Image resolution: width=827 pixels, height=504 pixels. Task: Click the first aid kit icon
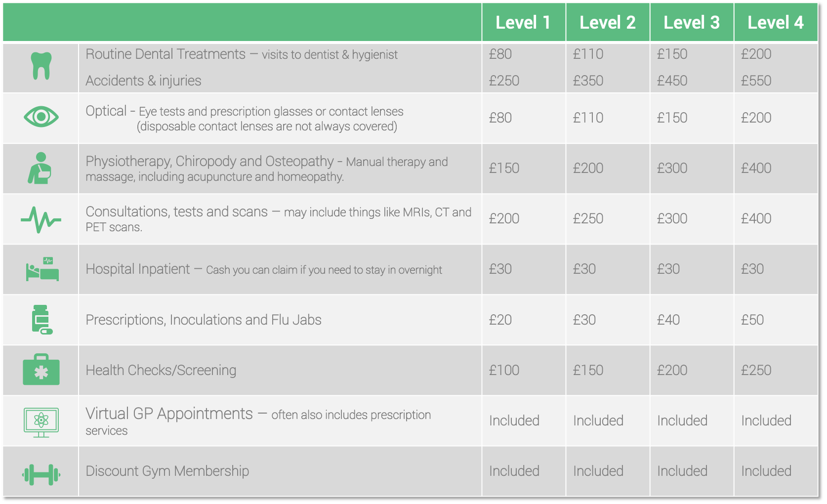point(41,370)
